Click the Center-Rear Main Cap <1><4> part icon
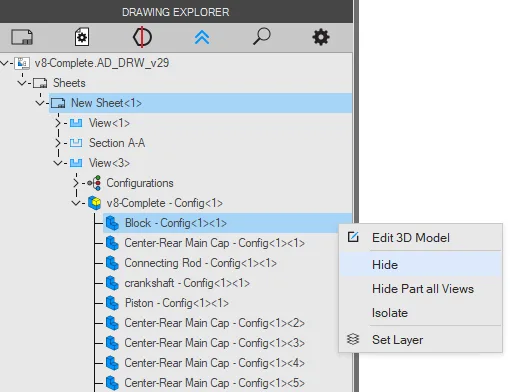510x392 pixels. pos(112,363)
